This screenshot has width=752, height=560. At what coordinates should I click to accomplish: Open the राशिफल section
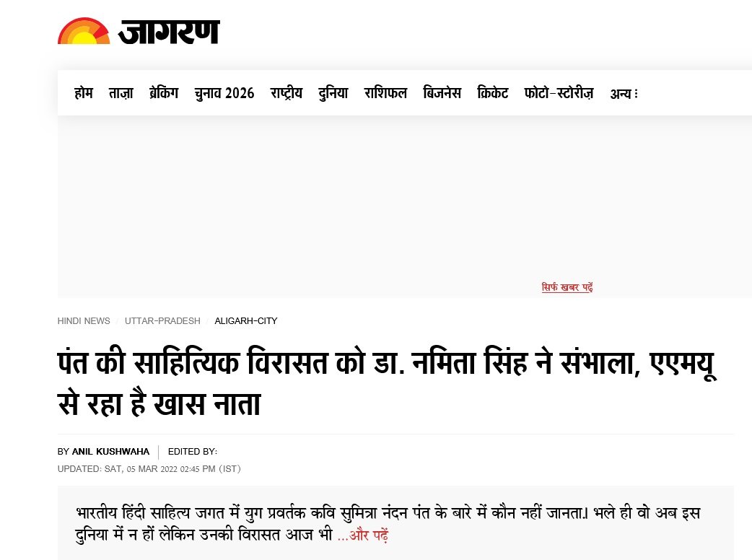(385, 92)
